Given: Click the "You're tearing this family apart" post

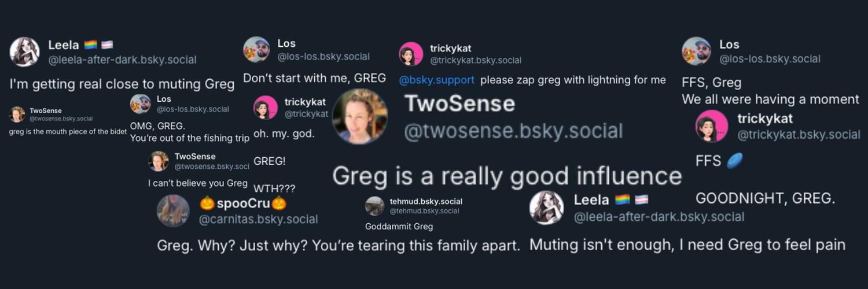Looking at the screenshot, I should [339, 246].
